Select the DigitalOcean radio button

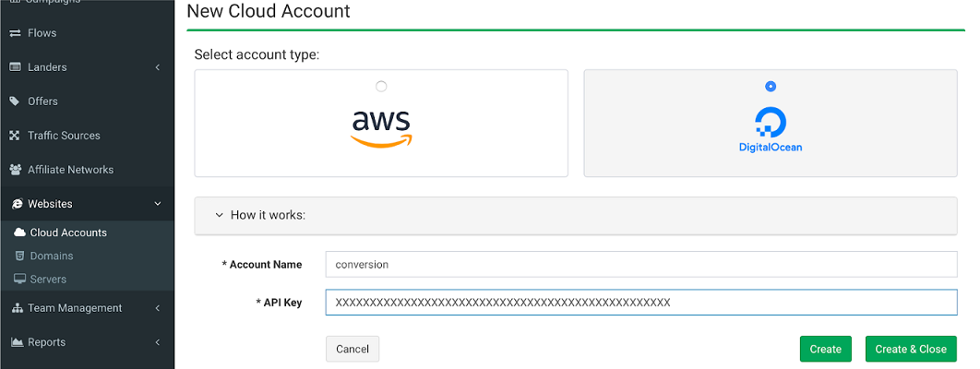[771, 86]
